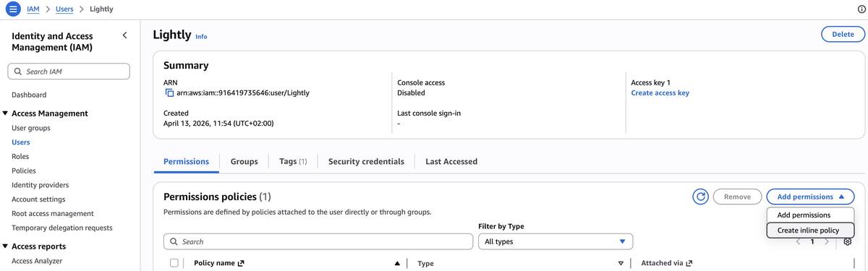Open the Last Accessed tab

451,162
